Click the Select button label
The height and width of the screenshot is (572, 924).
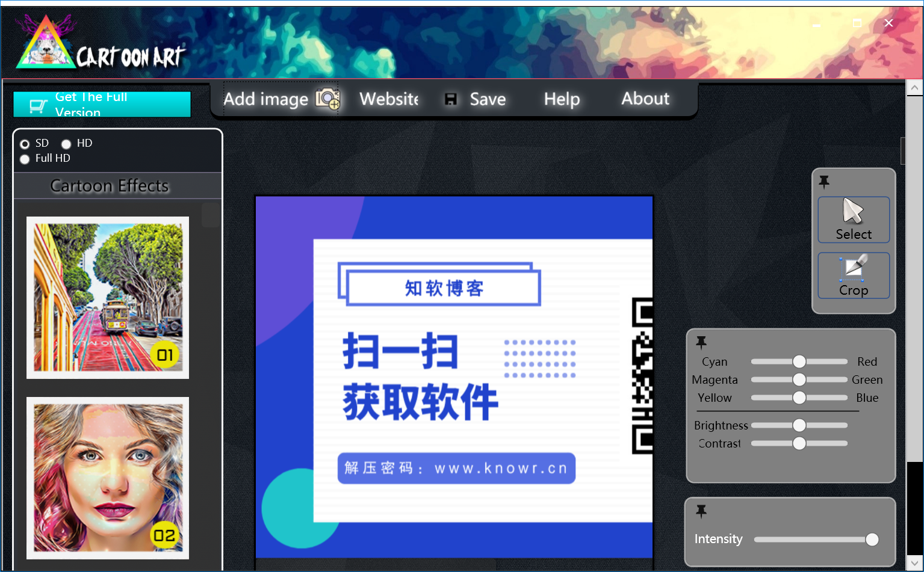pos(854,234)
